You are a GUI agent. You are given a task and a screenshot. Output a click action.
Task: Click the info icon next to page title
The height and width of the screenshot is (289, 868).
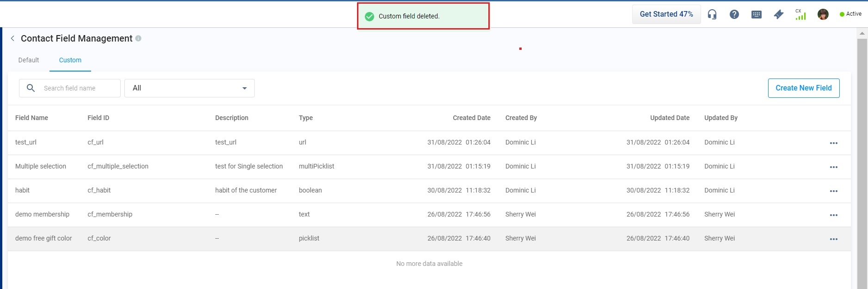click(x=138, y=39)
